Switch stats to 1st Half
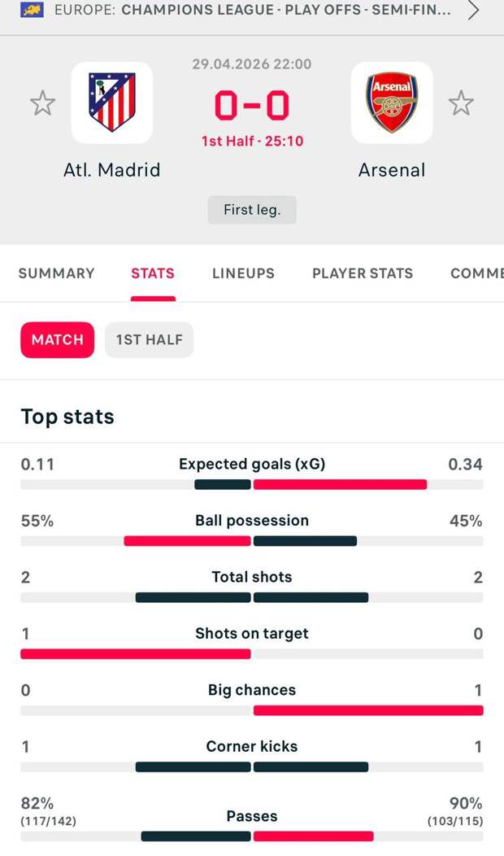This screenshot has width=504, height=856. pos(149,340)
